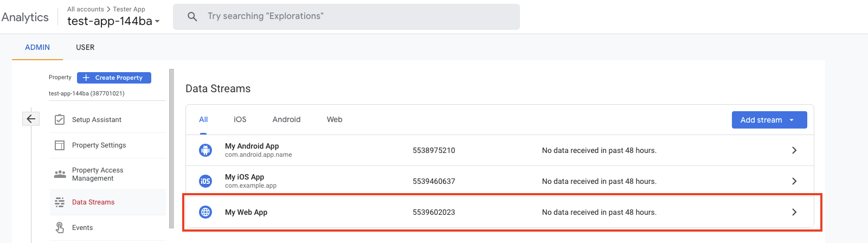This screenshot has width=868, height=243.
Task: Click the property column vertical scrollbar
Action: click(x=171, y=149)
